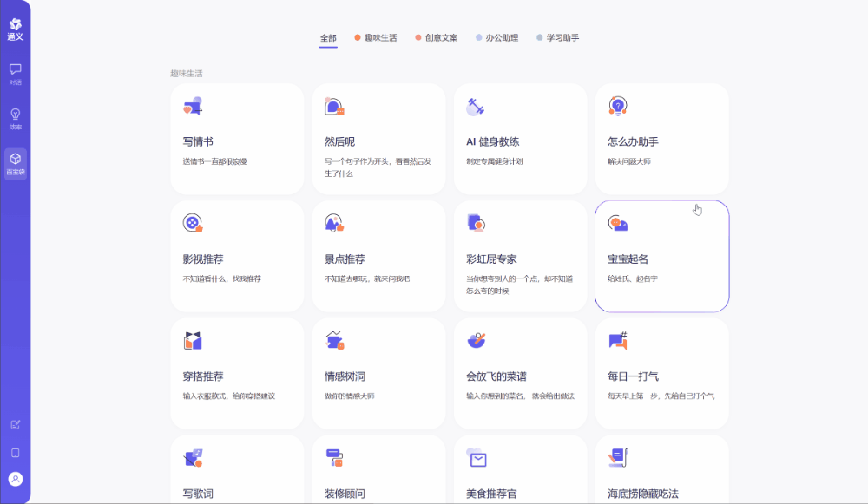Open the 美食推荐官 card title
This screenshot has width=868, height=504.
click(491, 494)
